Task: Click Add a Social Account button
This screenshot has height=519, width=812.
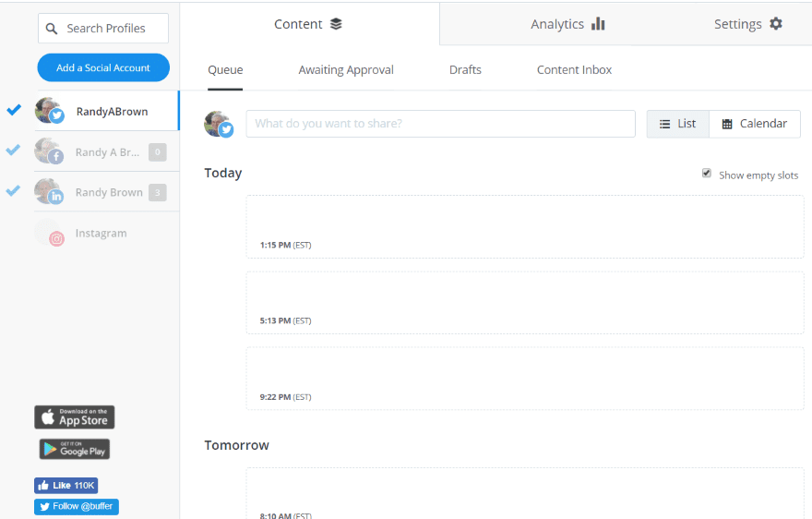Action: 103,67
